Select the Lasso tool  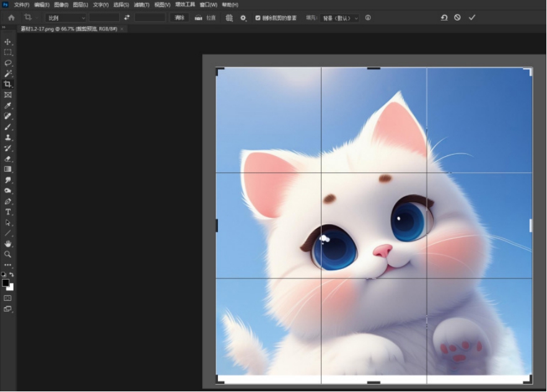pyautogui.click(x=8, y=63)
